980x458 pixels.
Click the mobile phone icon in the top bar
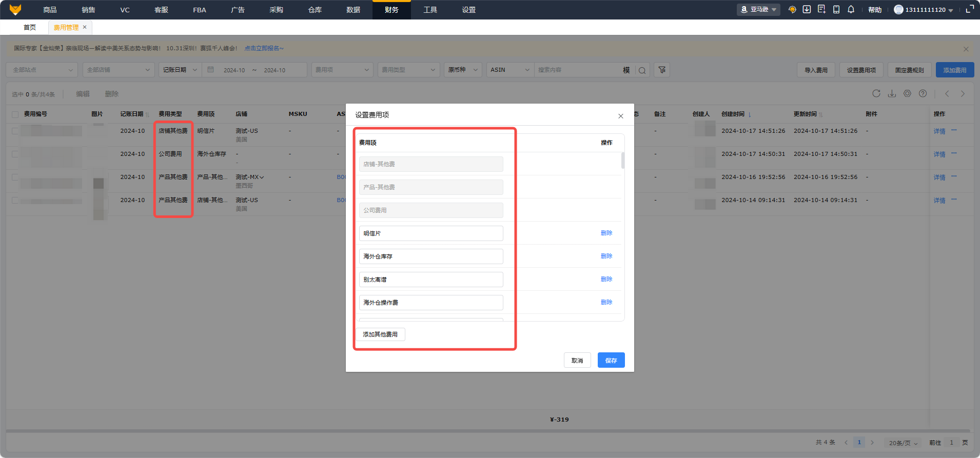tap(836, 9)
